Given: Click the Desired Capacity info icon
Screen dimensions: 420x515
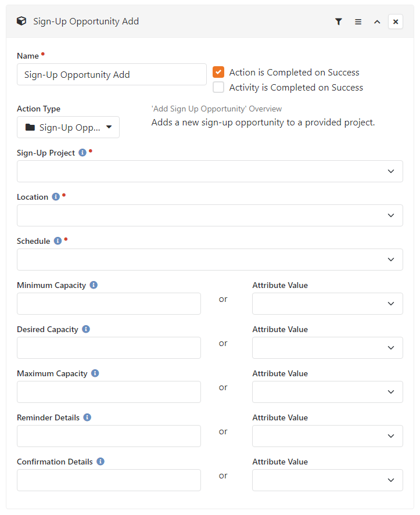Looking at the screenshot, I should [86, 329].
